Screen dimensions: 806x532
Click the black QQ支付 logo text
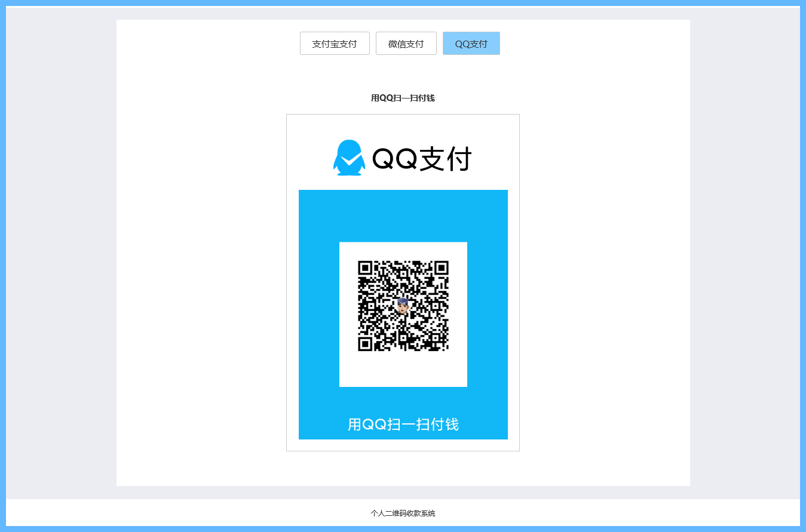click(422, 159)
